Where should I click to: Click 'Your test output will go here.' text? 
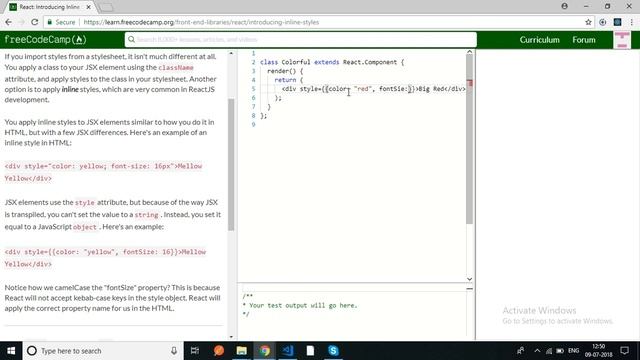303,305
